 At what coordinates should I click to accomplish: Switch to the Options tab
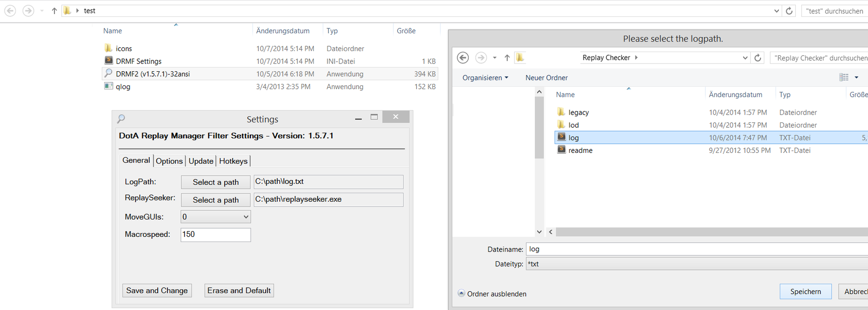pos(169,161)
